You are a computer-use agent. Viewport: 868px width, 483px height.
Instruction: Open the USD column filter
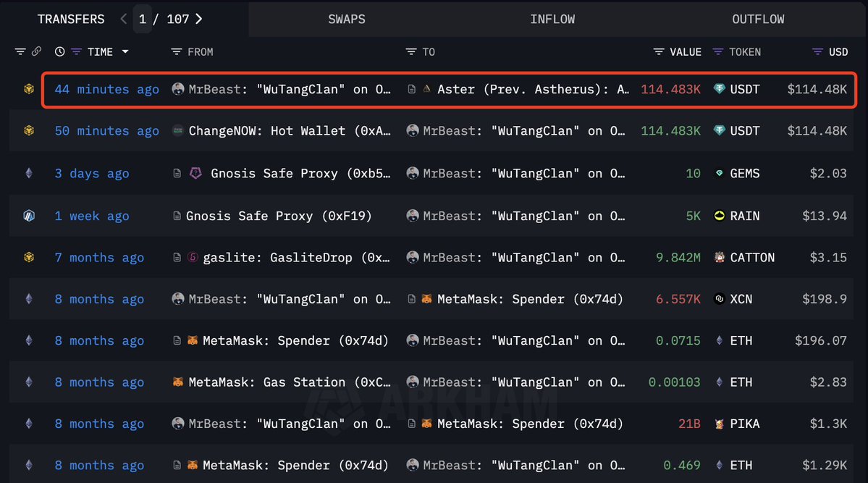pos(817,51)
